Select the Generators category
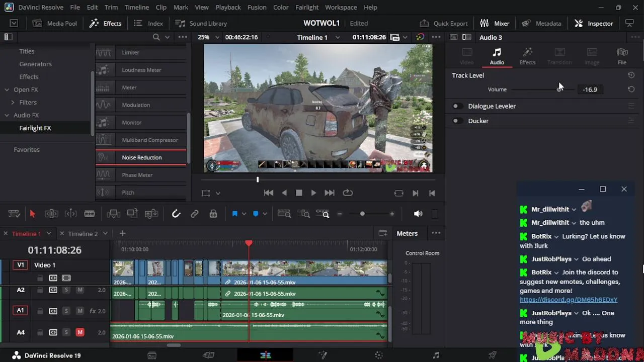 35,64
